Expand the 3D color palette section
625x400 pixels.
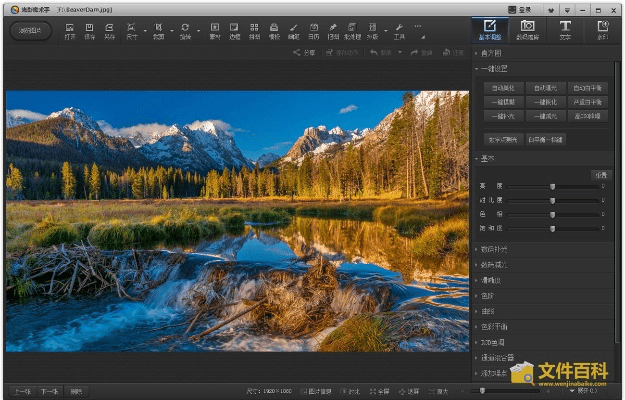(x=494, y=341)
